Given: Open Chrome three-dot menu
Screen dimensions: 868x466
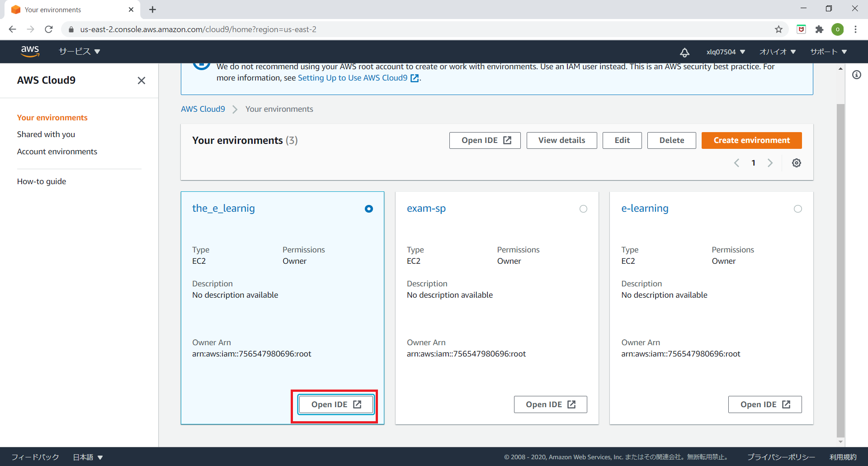Looking at the screenshot, I should [855, 29].
